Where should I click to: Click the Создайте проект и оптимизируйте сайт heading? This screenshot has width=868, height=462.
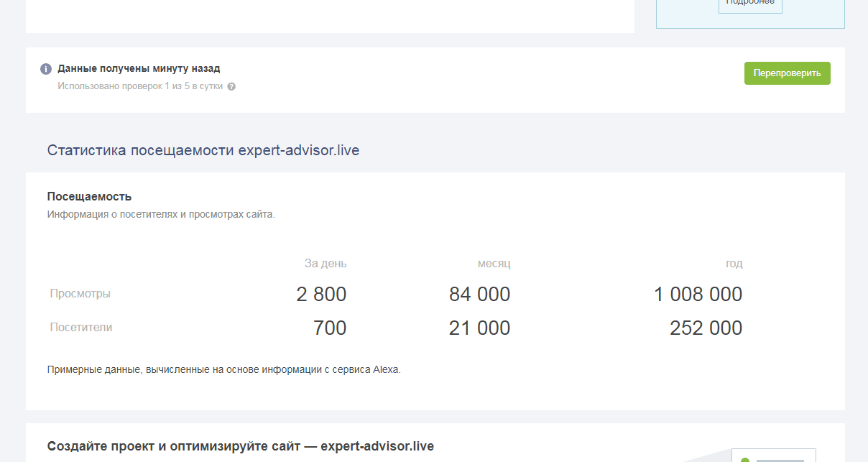(x=241, y=446)
